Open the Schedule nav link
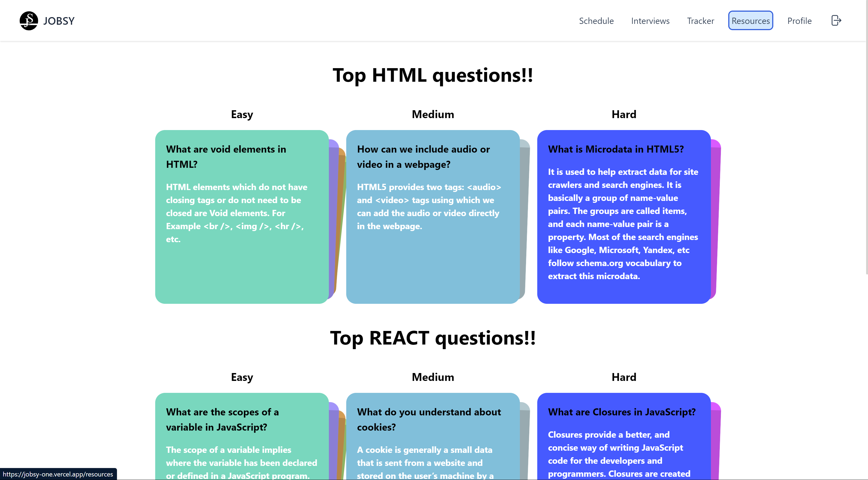Image resolution: width=868 pixels, height=480 pixels. click(596, 21)
